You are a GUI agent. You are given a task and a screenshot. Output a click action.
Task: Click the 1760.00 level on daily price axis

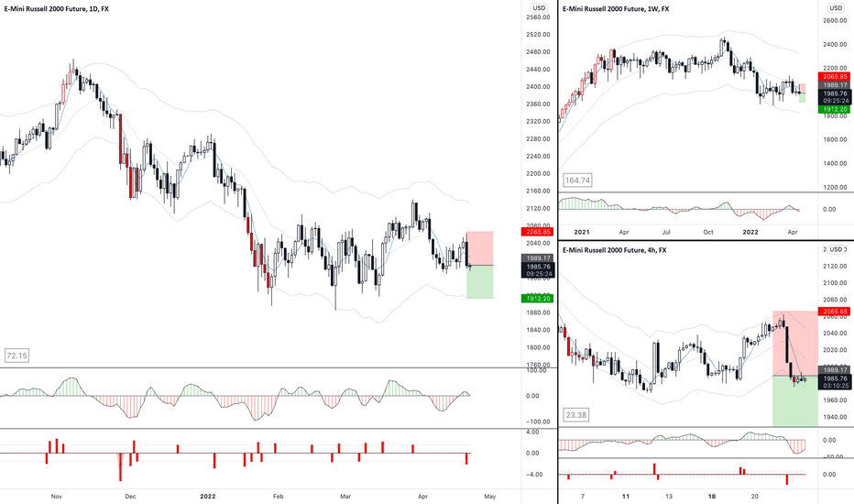pos(538,365)
